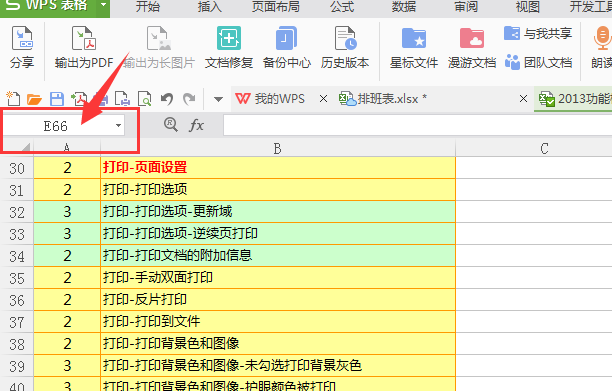Switch to the 数据 ribbon tab
612x391 pixels.
point(404,7)
